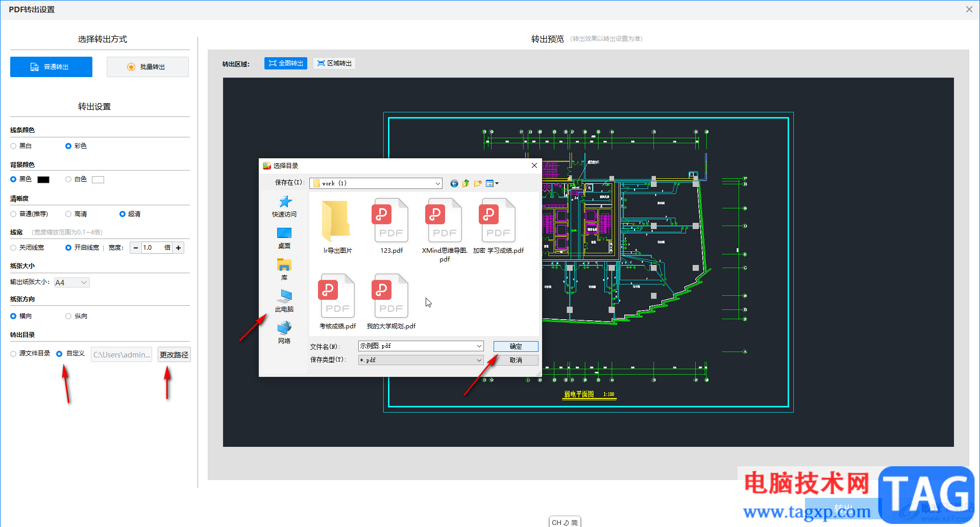
Task: Confirm directory with 确定 button
Action: [516, 346]
